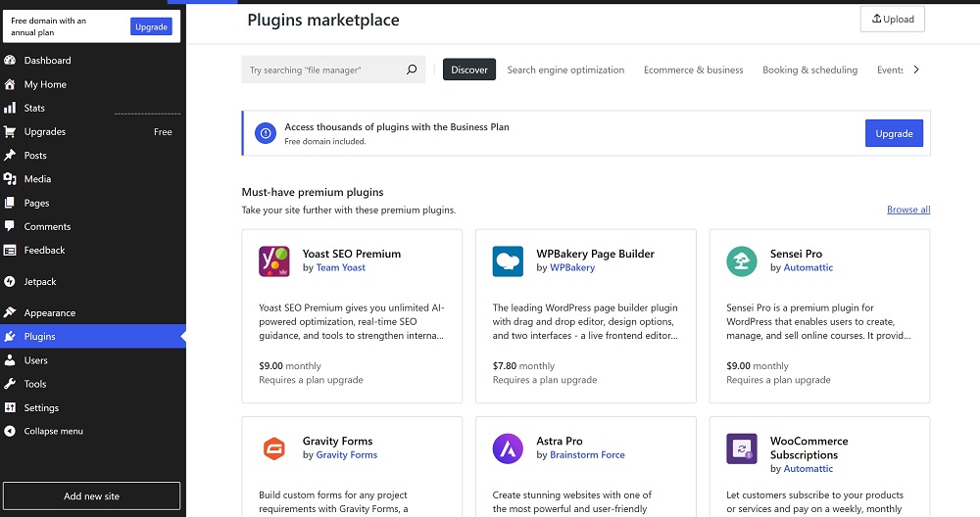Click the Stats bar chart icon
This screenshot has height=517, width=980.
tap(10, 108)
